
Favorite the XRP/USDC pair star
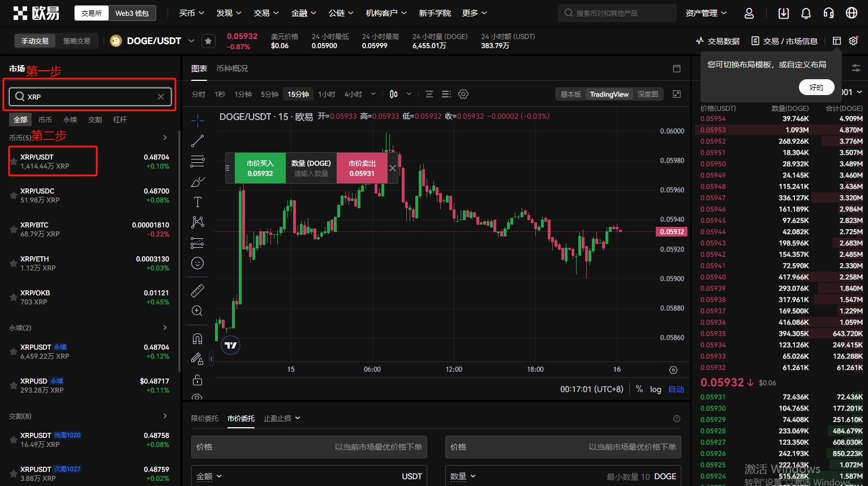(13, 195)
